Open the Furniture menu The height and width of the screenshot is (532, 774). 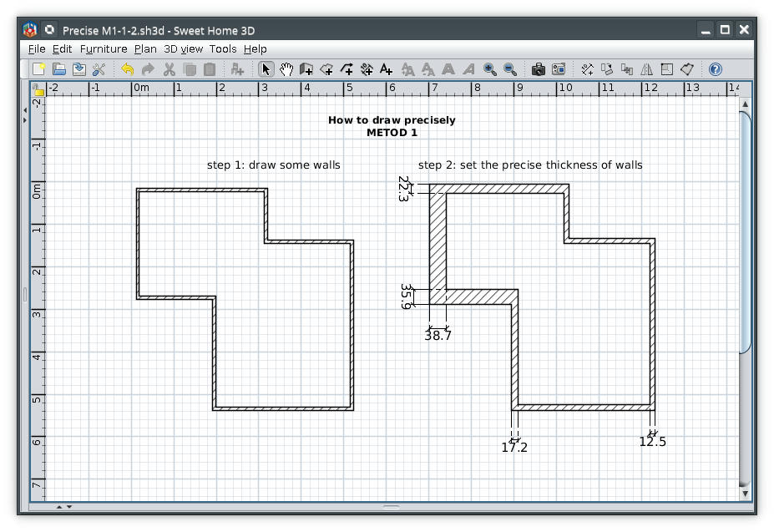point(104,49)
